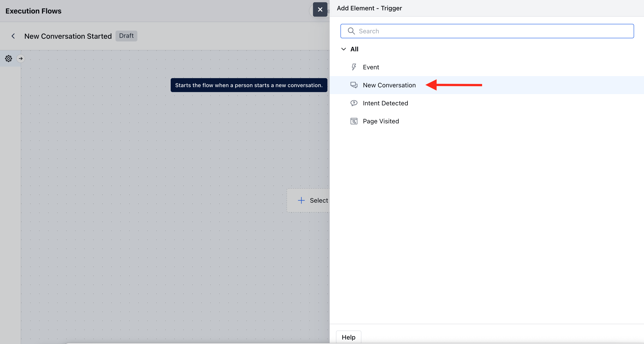Choose the New Conversation trigger
The image size is (644, 344).
tap(389, 85)
